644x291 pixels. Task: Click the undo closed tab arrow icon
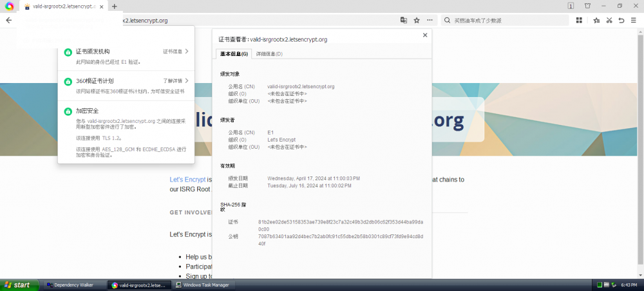[621, 20]
